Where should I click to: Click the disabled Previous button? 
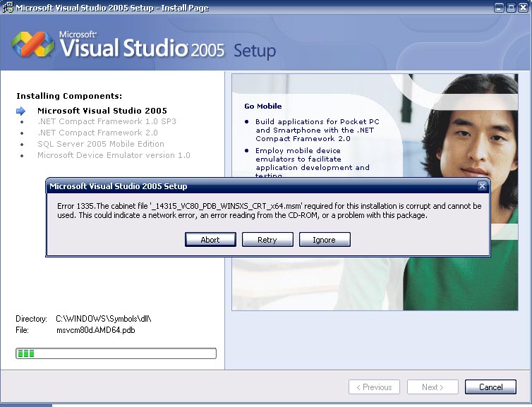pyautogui.click(x=374, y=387)
